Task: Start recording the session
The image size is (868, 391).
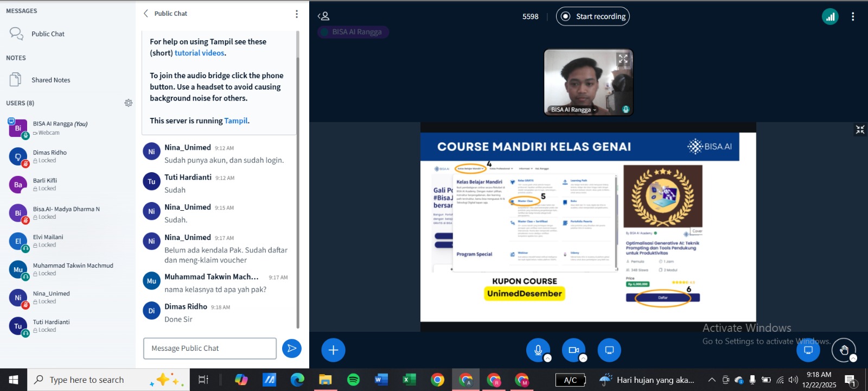Action: coord(593,16)
